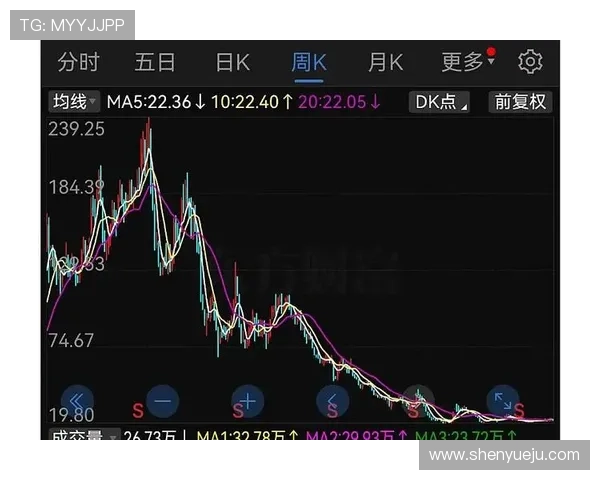
Task: Open the DK点 selector
Action: click(439, 102)
